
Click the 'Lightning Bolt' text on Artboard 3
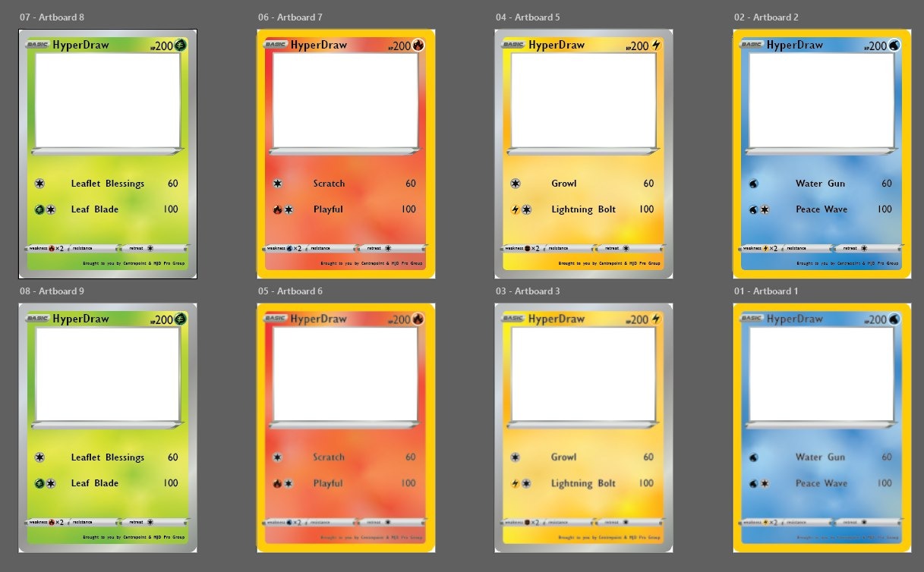[x=583, y=483]
